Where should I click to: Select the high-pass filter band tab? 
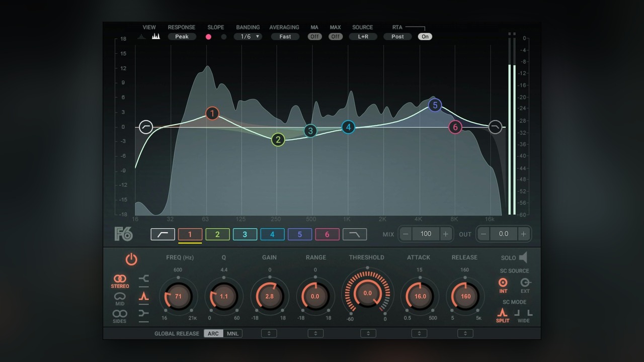163,234
